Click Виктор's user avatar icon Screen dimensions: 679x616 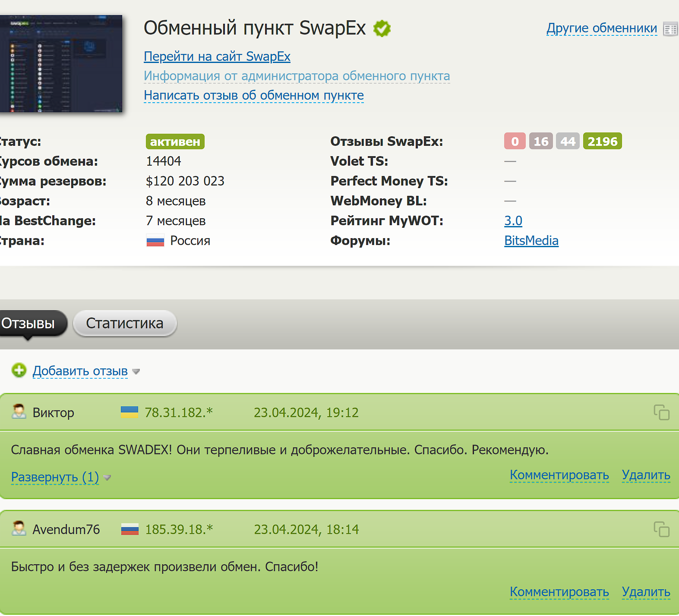(x=19, y=412)
